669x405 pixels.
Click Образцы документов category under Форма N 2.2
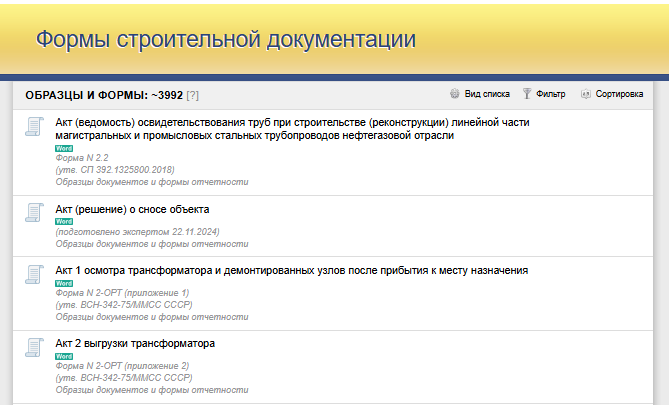(x=152, y=182)
